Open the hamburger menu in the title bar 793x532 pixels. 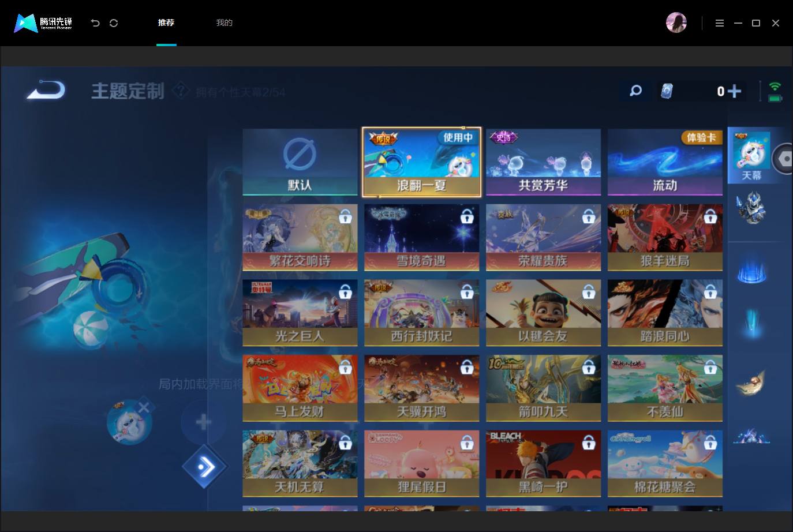719,23
